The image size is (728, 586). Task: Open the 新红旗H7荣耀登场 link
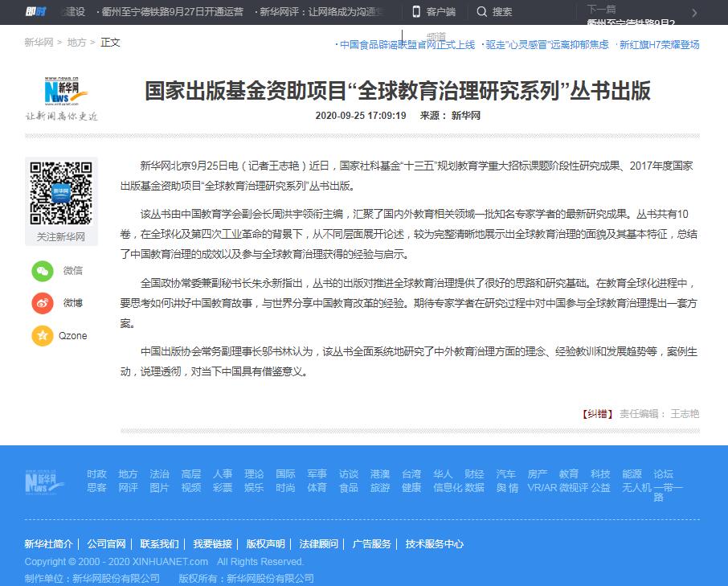pos(659,45)
